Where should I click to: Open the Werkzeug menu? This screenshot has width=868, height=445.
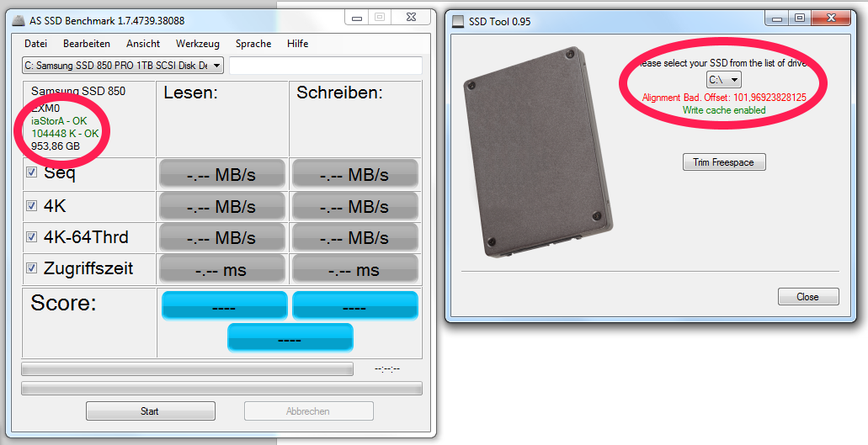[x=198, y=44]
